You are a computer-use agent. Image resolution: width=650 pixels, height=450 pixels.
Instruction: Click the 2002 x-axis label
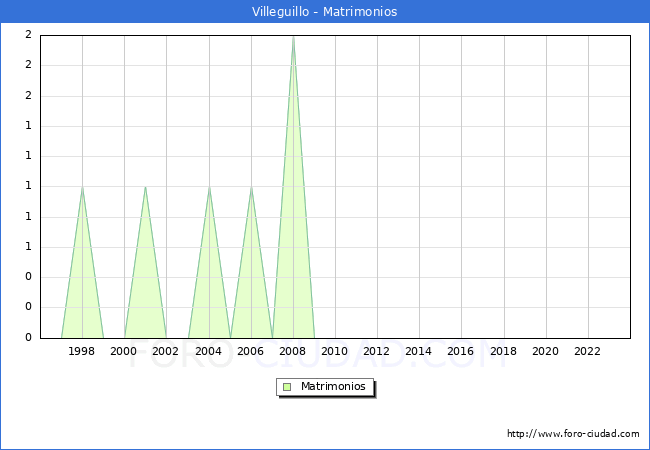165,351
